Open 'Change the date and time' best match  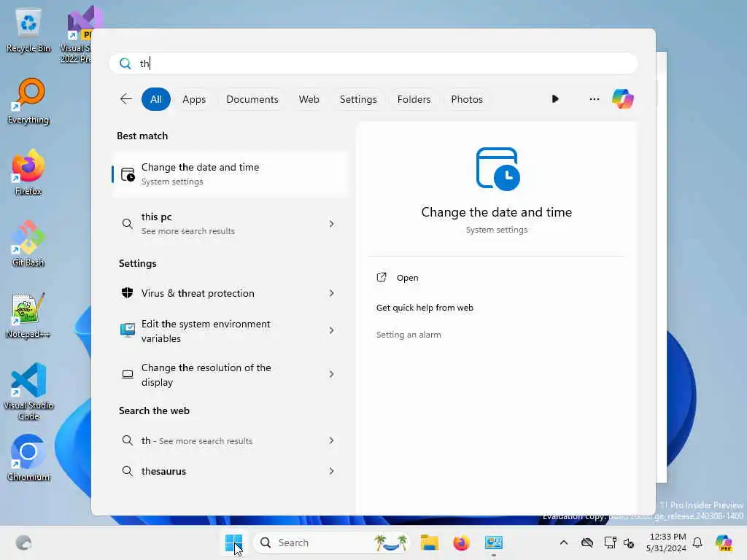(230, 174)
